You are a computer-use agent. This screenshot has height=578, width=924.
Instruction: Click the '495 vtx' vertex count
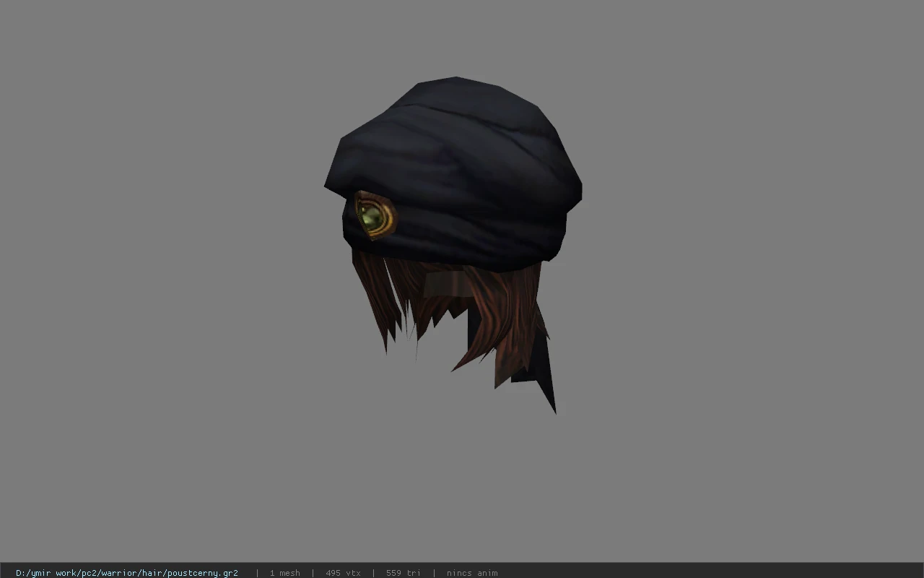[x=343, y=573]
